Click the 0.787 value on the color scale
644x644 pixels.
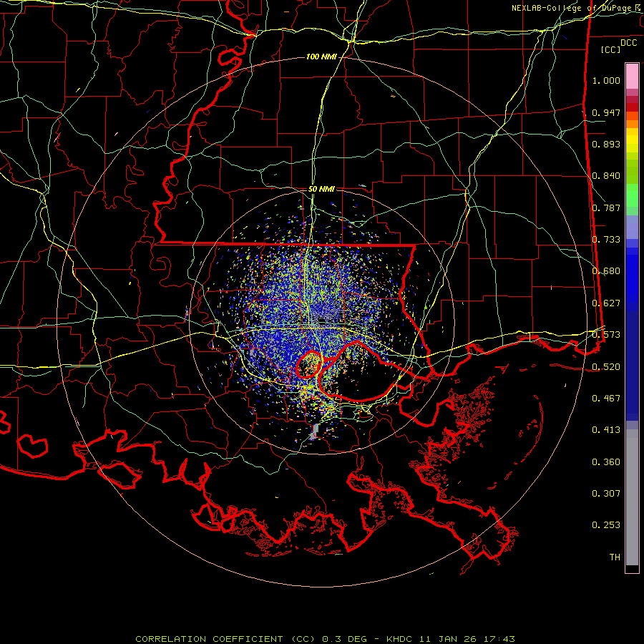pyautogui.click(x=606, y=208)
